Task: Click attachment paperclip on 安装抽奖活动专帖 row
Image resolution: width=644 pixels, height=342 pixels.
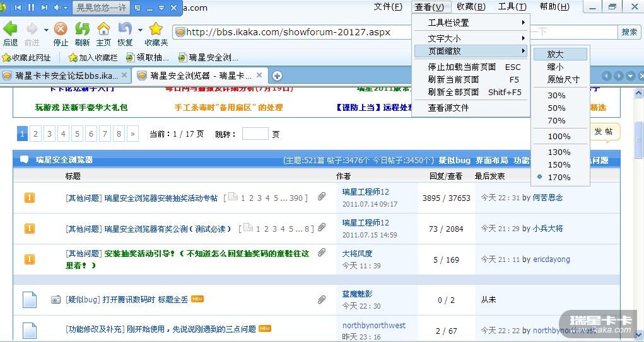Action: click(x=322, y=197)
